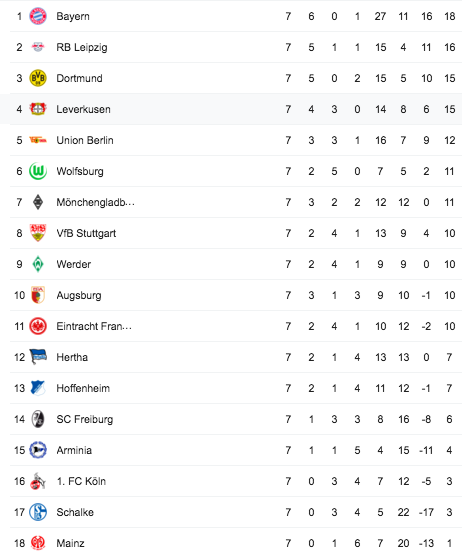The width and height of the screenshot is (462, 559).
Task: Click Bayern's 18 points value
Action: (x=450, y=16)
